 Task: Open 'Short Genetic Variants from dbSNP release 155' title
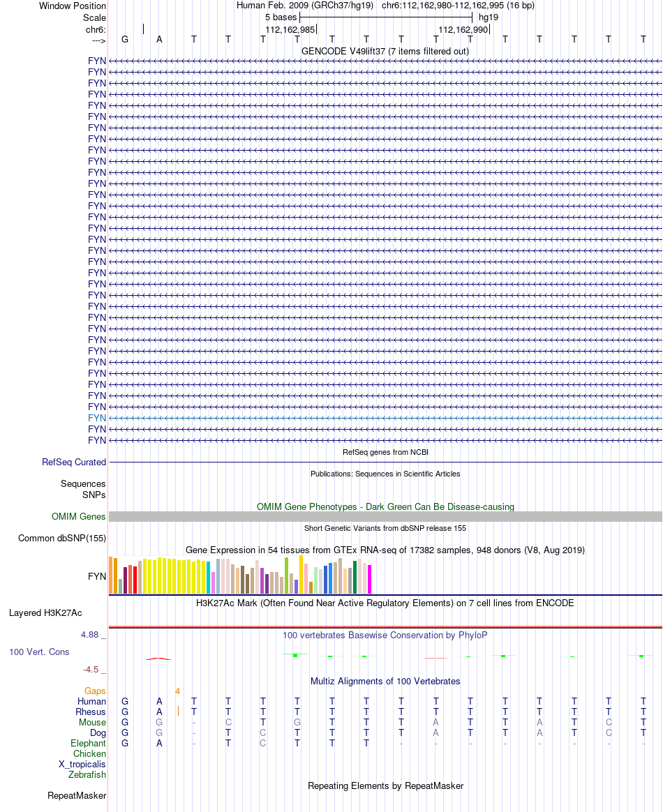pyautogui.click(x=385, y=528)
